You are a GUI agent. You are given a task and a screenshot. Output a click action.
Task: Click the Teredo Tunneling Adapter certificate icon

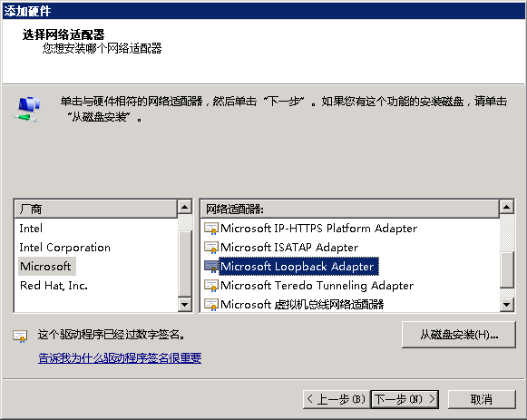[211, 286]
